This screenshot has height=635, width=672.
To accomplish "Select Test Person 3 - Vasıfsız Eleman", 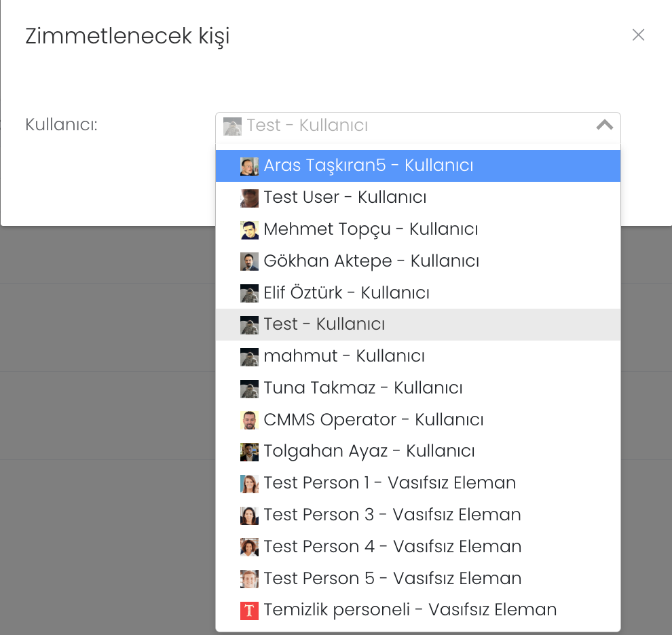I will [392, 515].
